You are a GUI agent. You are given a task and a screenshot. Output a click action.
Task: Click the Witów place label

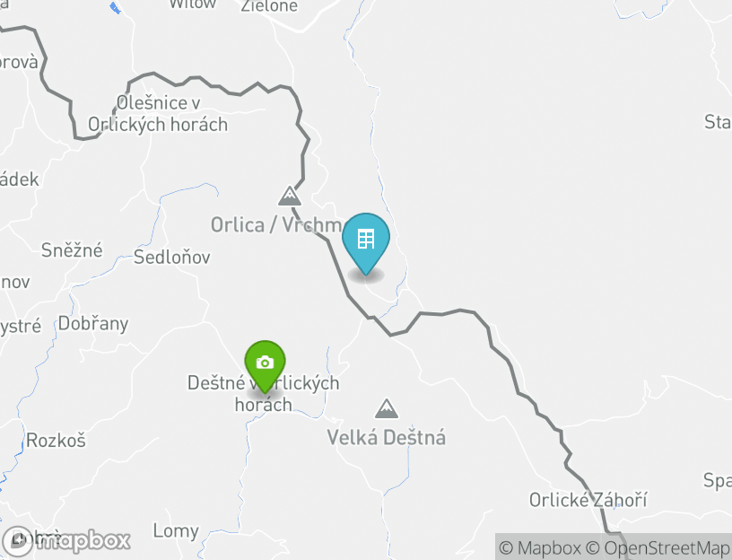point(193,4)
